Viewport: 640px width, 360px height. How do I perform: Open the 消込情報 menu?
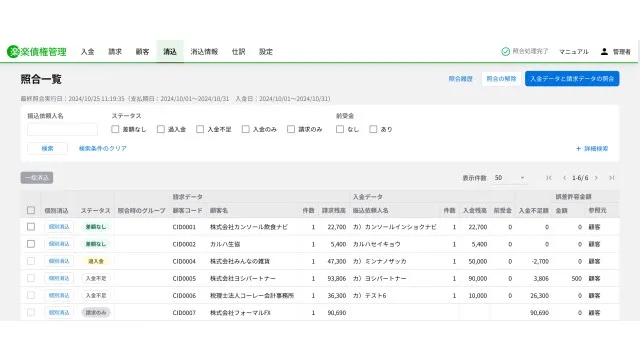point(204,51)
